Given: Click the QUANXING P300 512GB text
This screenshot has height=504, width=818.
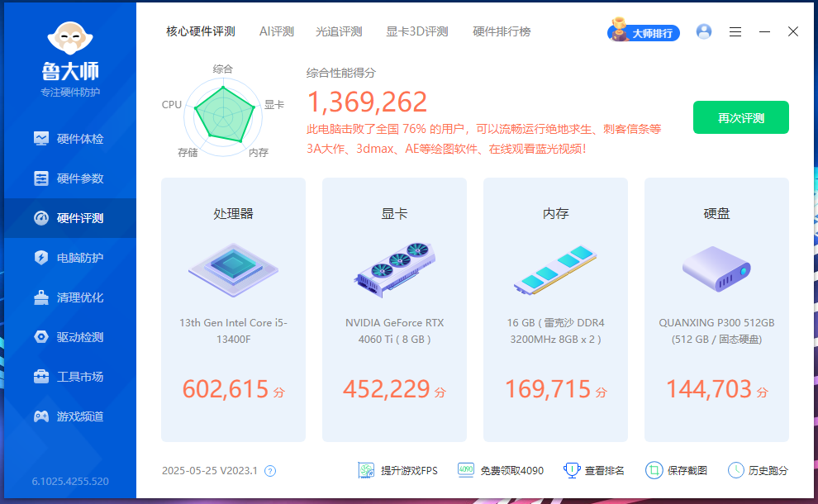Looking at the screenshot, I should [716, 330].
